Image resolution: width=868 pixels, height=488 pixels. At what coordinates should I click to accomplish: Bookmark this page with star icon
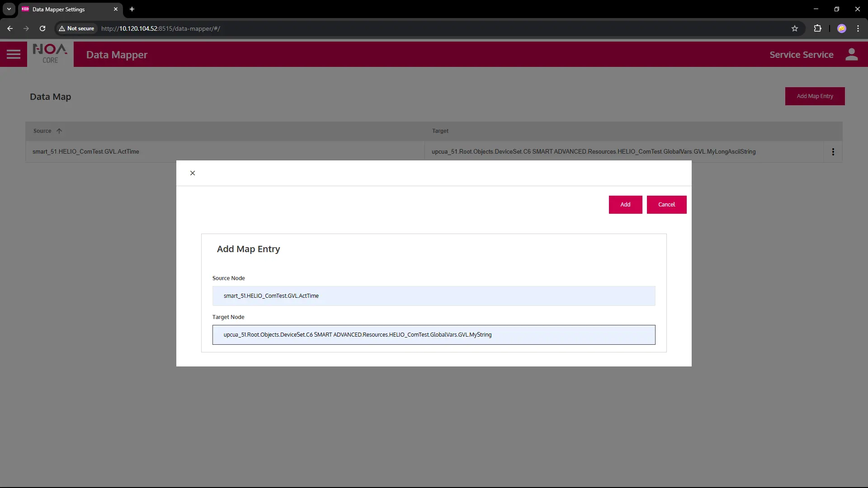tap(795, 28)
